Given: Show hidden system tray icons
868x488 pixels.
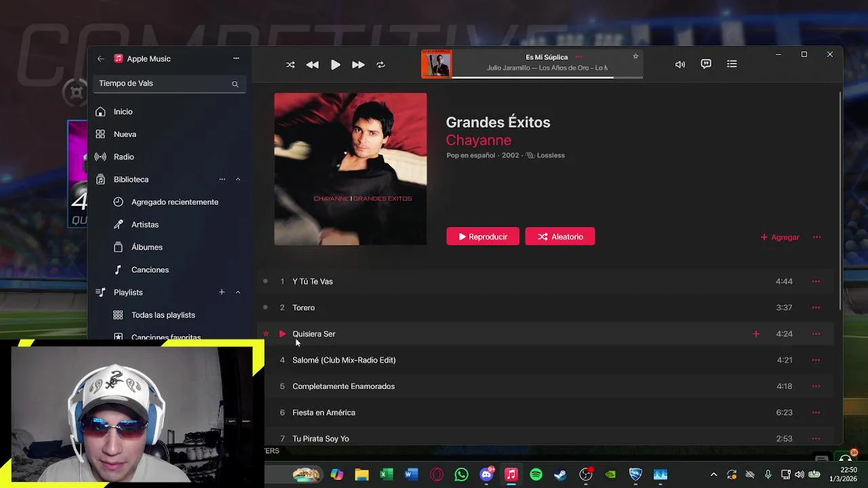Looking at the screenshot, I should pyautogui.click(x=713, y=474).
